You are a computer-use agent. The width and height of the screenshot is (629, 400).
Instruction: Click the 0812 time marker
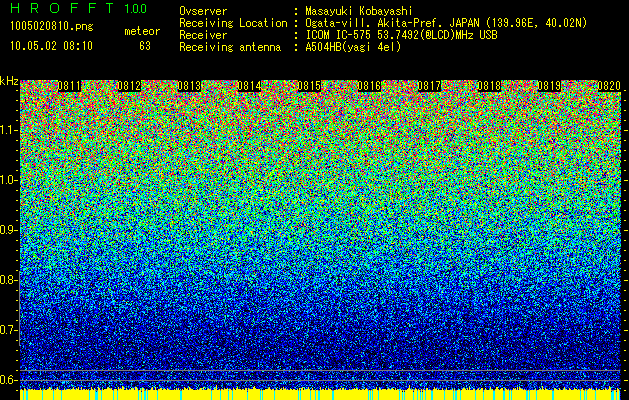point(129,86)
